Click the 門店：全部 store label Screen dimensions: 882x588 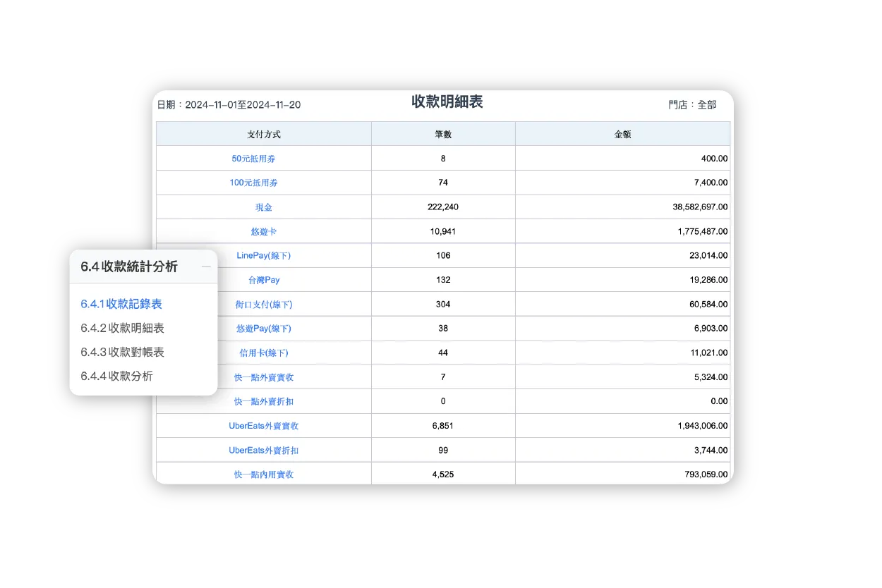pyautogui.click(x=692, y=104)
